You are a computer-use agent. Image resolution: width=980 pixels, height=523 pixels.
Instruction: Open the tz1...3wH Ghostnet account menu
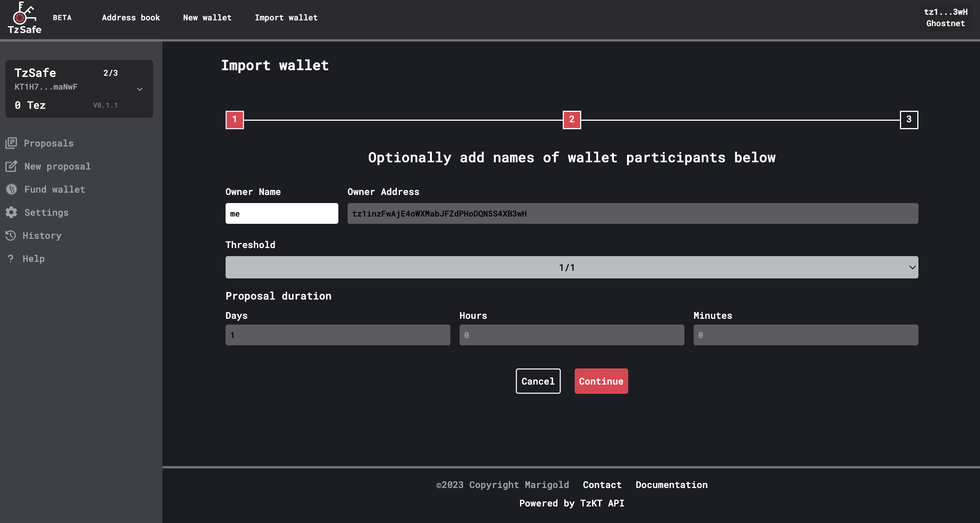[x=945, y=18]
